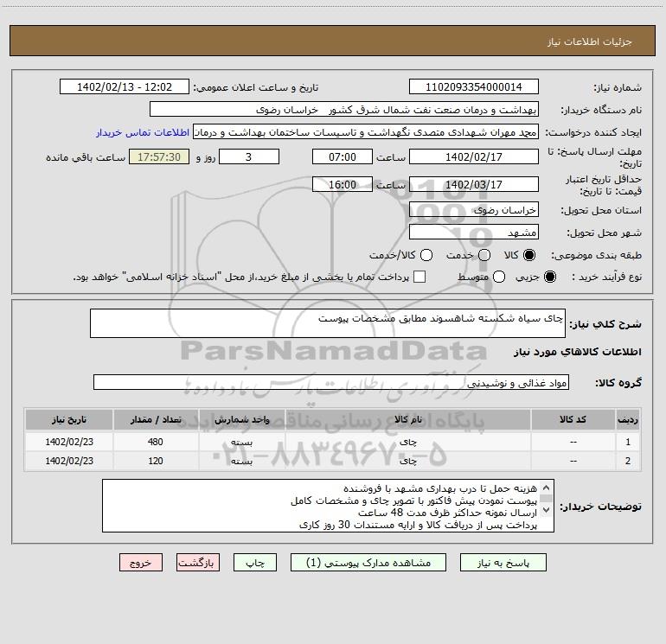Click چای item name in row 2

click(x=407, y=461)
